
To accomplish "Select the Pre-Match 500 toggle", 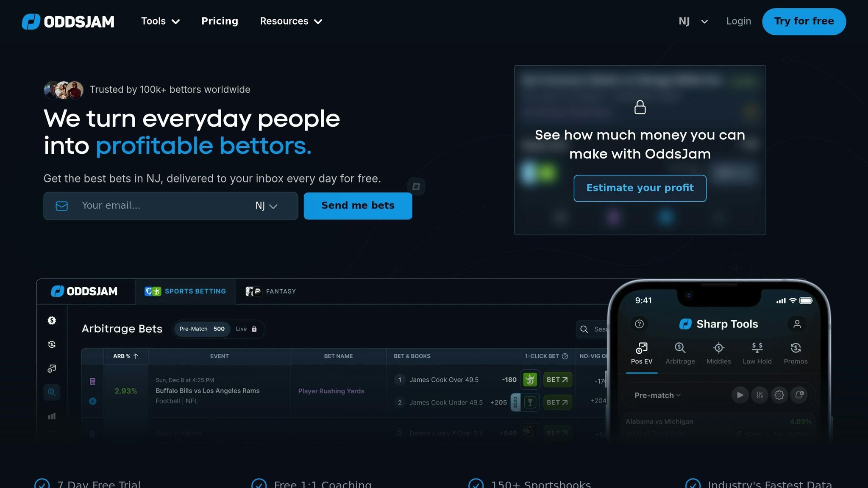I will point(202,329).
